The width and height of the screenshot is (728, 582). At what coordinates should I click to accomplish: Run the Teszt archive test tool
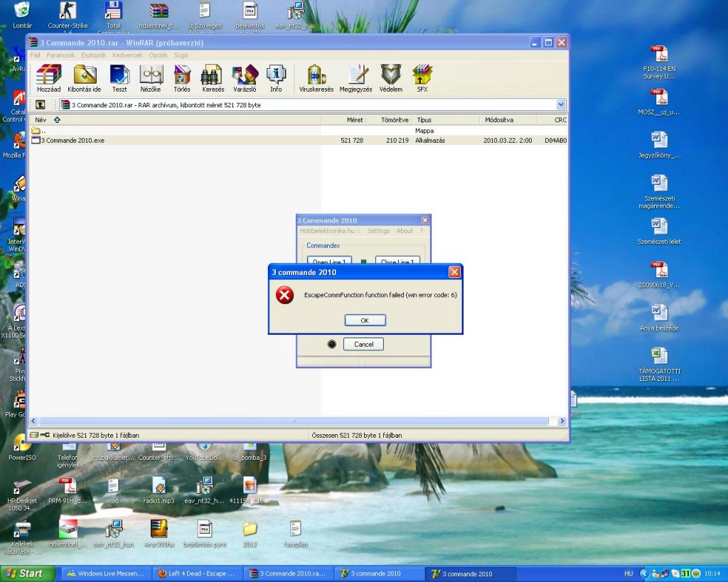pyautogui.click(x=119, y=78)
